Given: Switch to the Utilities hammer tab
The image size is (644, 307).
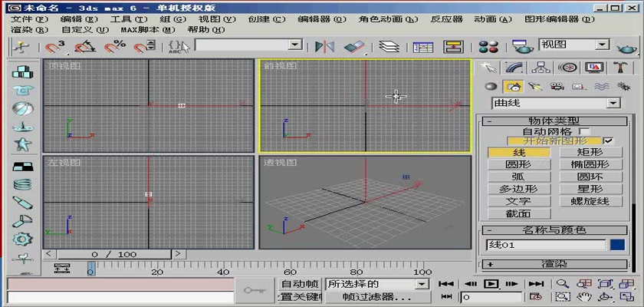Looking at the screenshot, I should pyautogui.click(x=619, y=67).
